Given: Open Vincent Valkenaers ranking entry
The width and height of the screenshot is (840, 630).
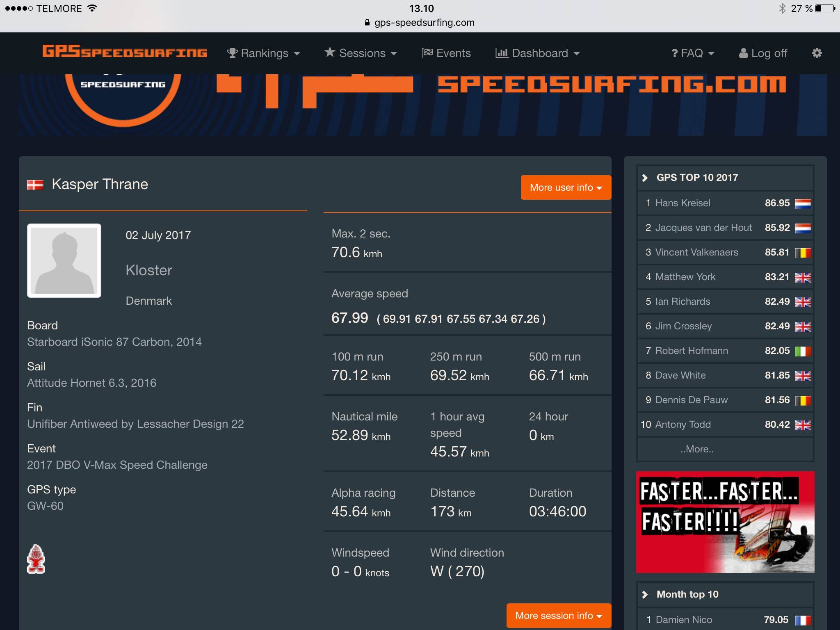Looking at the screenshot, I should (x=696, y=252).
